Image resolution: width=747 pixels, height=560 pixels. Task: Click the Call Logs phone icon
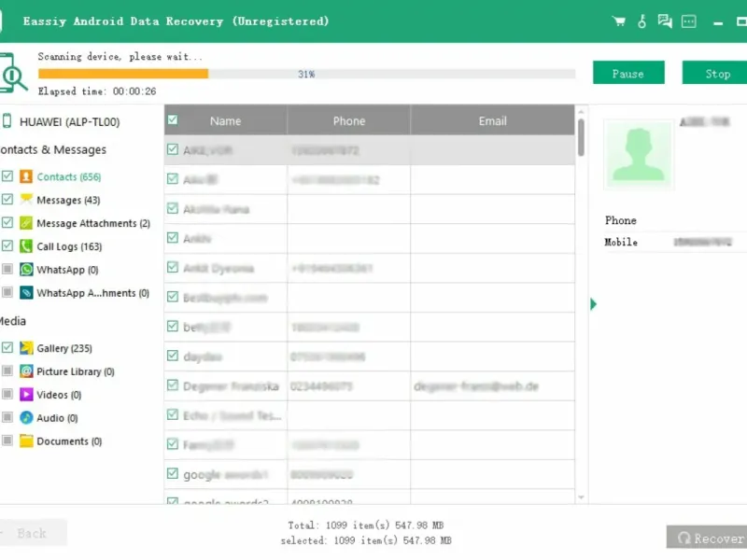point(26,246)
